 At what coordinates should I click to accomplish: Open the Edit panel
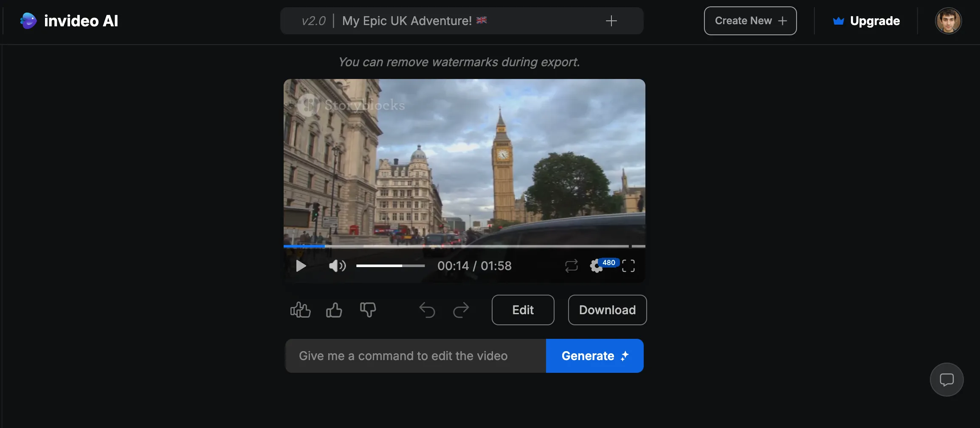tap(523, 310)
